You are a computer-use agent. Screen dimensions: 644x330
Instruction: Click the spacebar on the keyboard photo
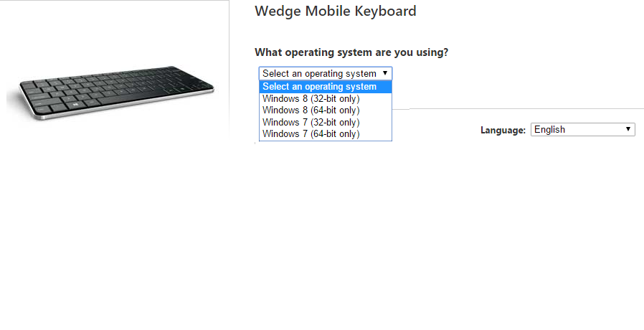(x=119, y=100)
